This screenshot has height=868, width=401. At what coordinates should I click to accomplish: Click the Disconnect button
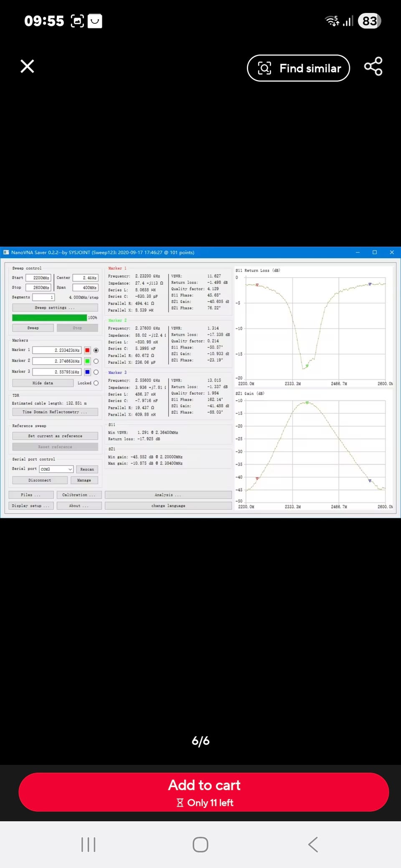coord(40,480)
